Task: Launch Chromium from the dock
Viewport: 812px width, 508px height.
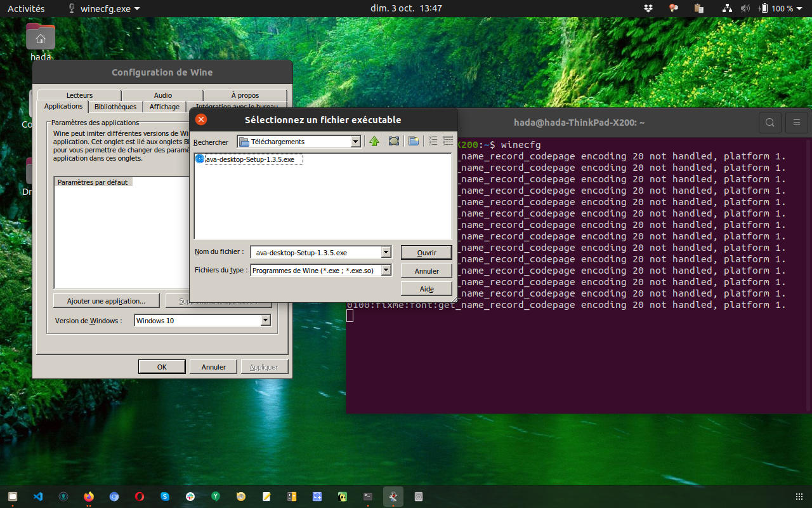Action: [x=114, y=497]
